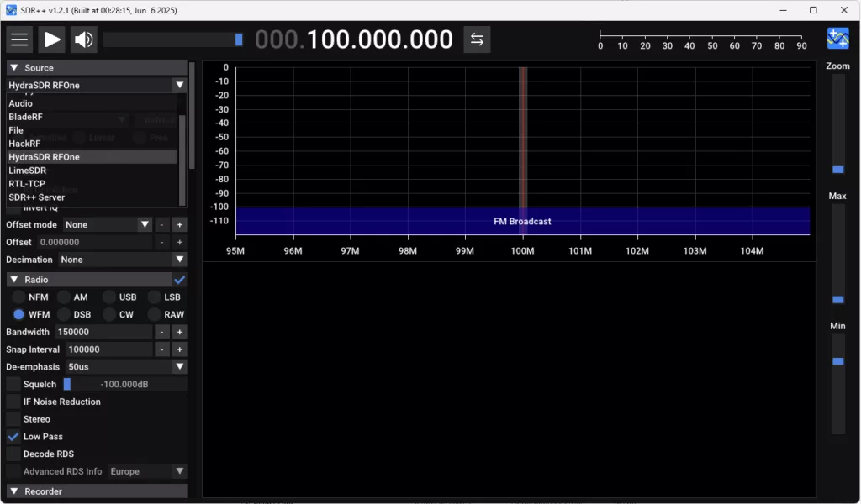
Task: Disable the Low Pass filter
Action: click(x=12, y=436)
